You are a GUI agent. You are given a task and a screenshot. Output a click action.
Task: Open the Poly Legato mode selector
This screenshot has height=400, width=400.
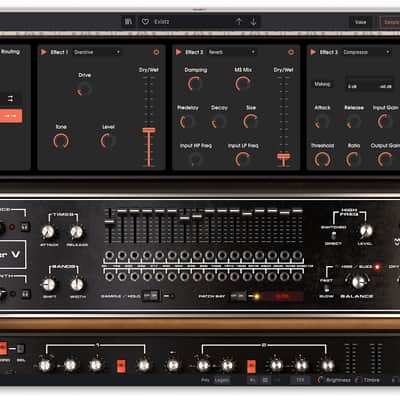pos(222,380)
